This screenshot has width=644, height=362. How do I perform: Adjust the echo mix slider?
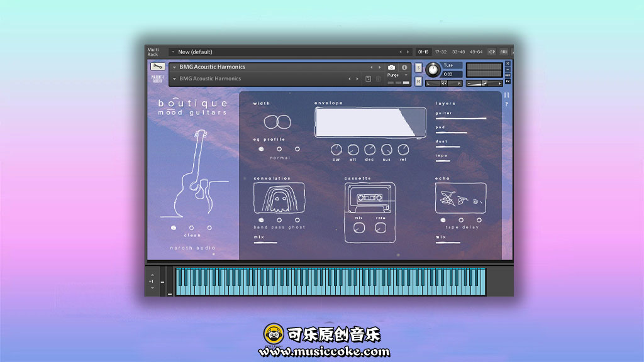click(448, 243)
